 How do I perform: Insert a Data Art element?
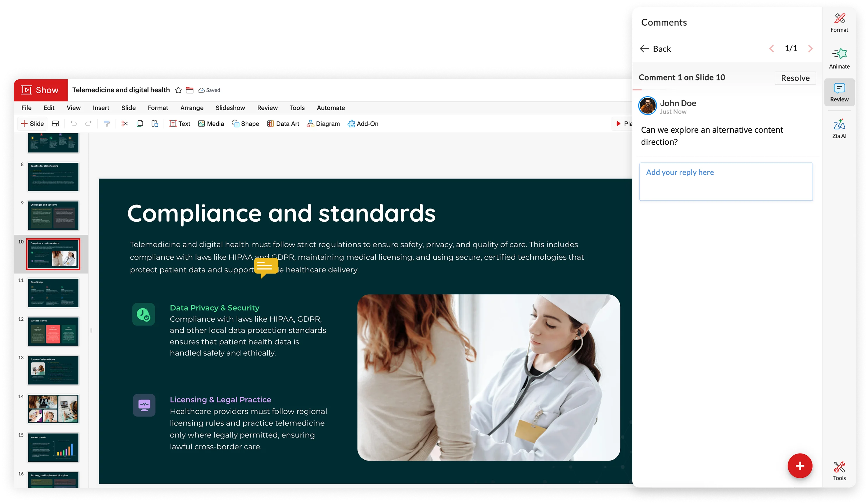click(283, 124)
